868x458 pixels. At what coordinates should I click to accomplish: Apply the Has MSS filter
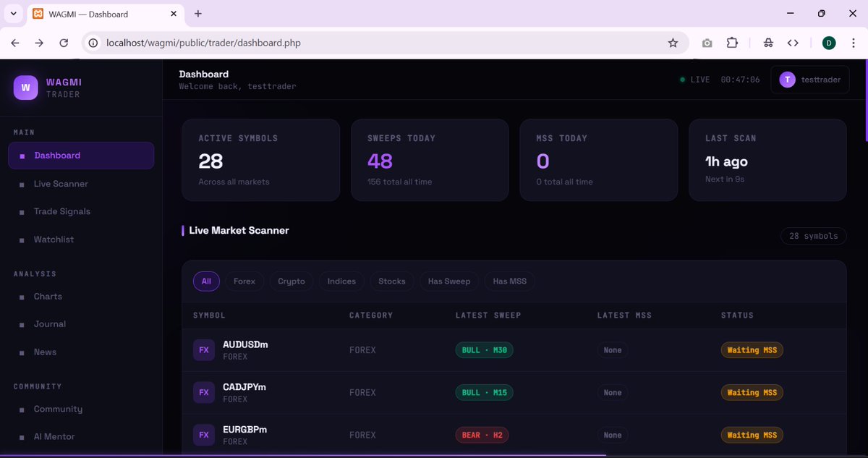coord(510,281)
